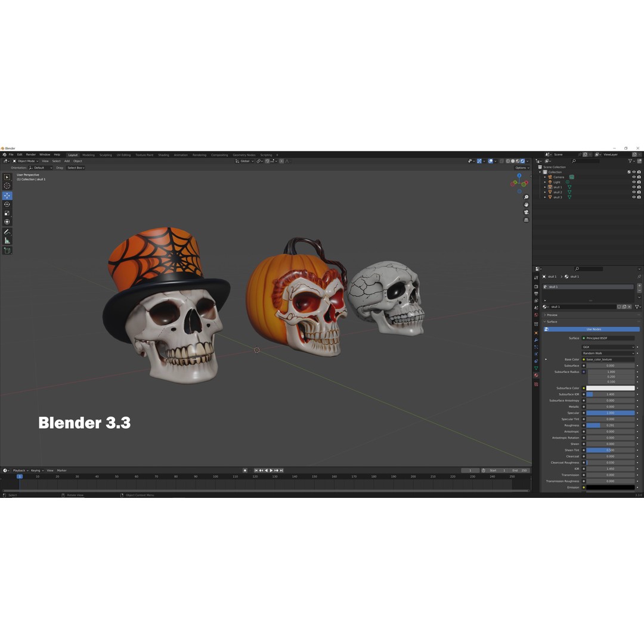
Task: Disable skull 1 in renders camera icon
Action: point(639,187)
